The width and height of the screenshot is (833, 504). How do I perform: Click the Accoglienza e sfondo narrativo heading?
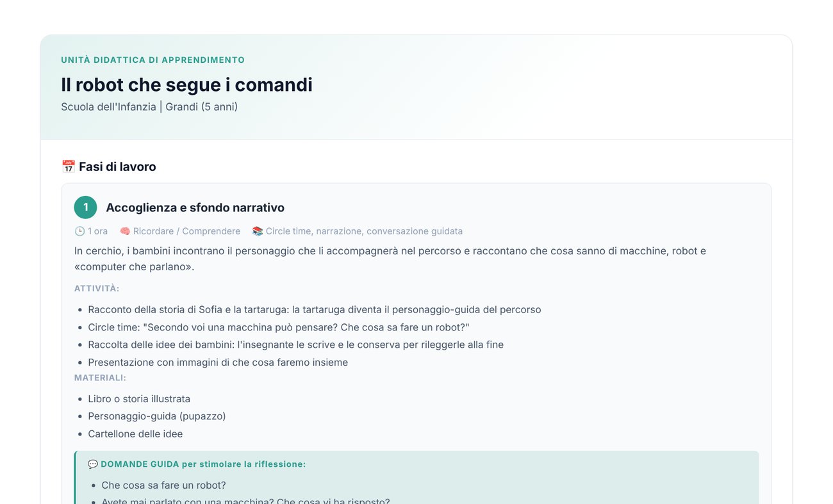point(195,207)
